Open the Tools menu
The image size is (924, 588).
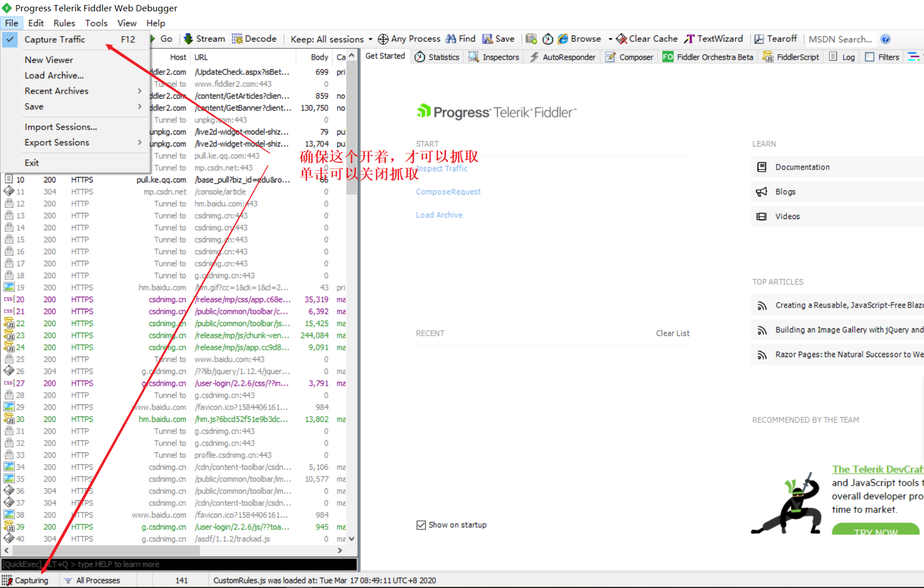(96, 23)
